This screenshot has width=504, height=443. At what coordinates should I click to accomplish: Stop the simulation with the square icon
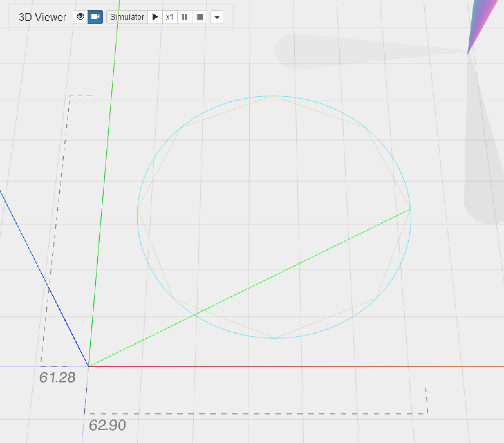click(x=200, y=17)
